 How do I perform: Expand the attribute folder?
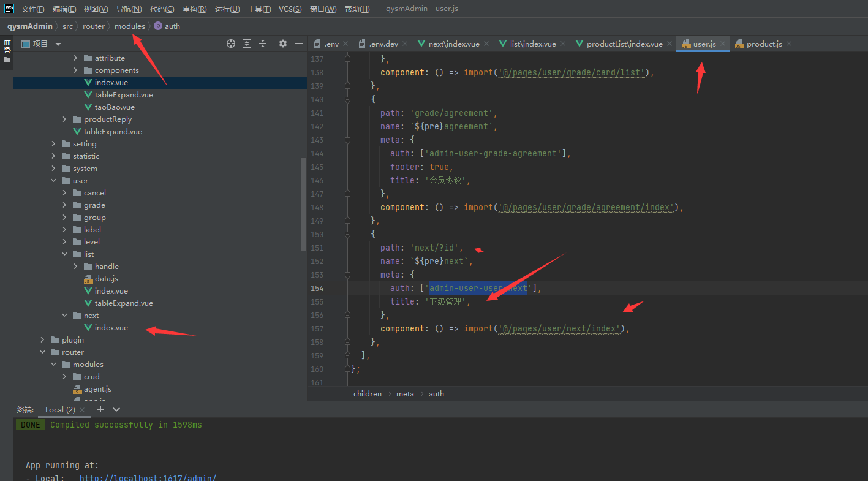[x=76, y=58]
